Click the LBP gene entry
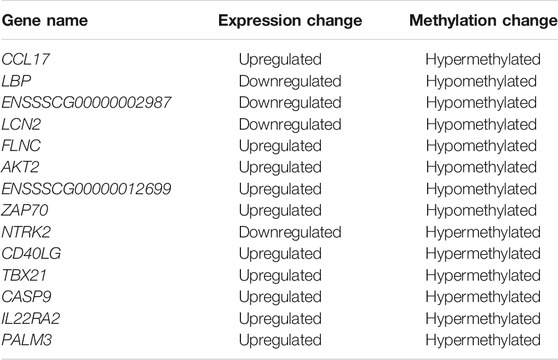Viewport: 558px width, 360px height. [x=16, y=81]
